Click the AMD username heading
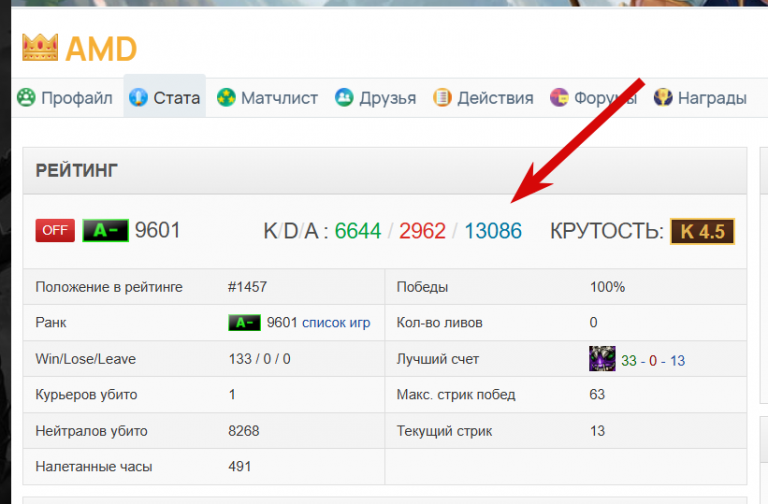768x504 pixels. pos(101,49)
